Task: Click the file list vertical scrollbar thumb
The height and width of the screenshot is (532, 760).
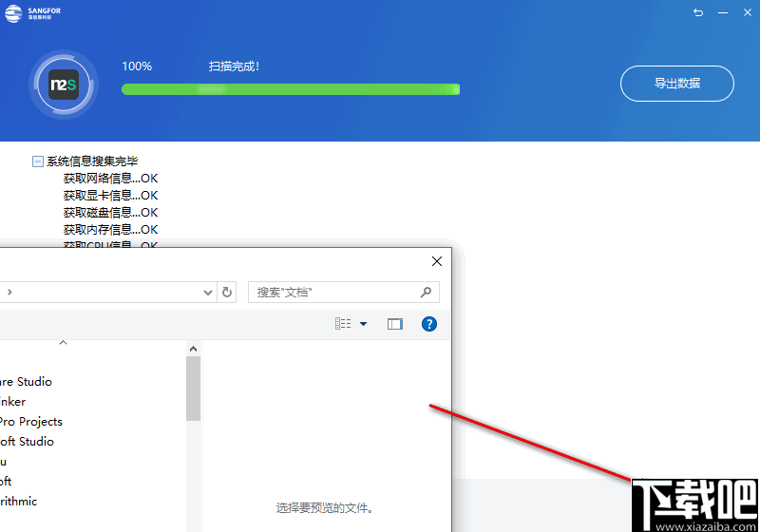Action: [x=193, y=389]
